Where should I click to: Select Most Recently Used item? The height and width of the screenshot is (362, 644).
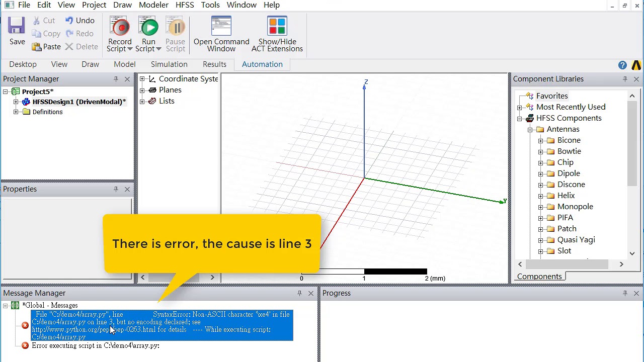571,107
